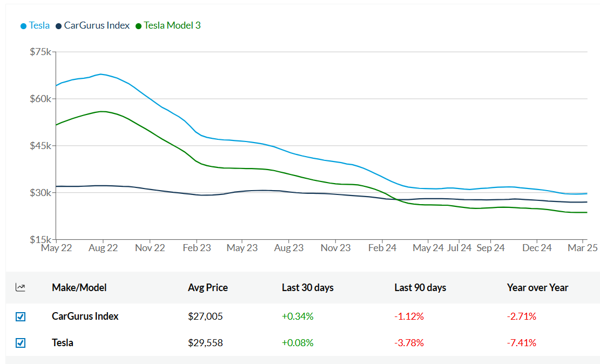Click the Tesla legend blue dot

23,26
